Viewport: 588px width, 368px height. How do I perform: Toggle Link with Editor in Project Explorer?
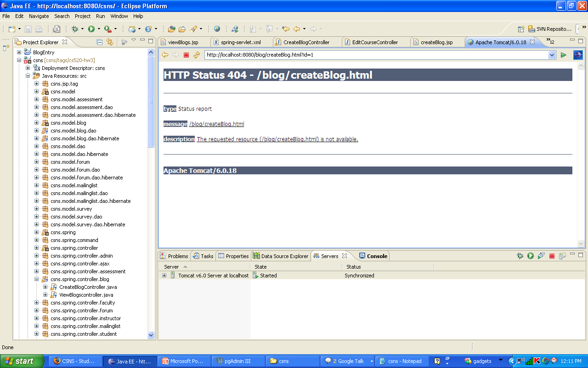coord(110,42)
